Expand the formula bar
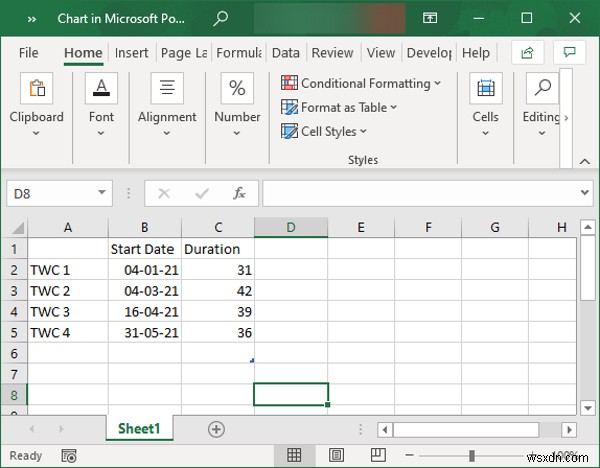 584,192
